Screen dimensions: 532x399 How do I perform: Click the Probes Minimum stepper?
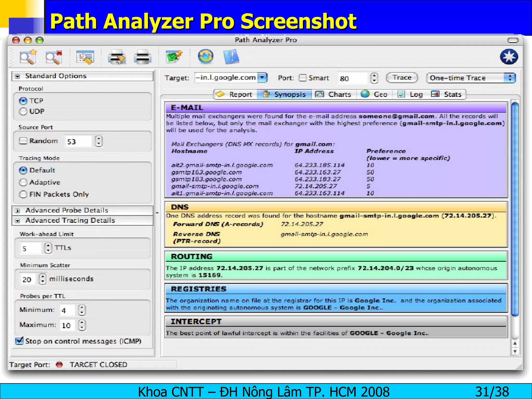click(x=82, y=310)
